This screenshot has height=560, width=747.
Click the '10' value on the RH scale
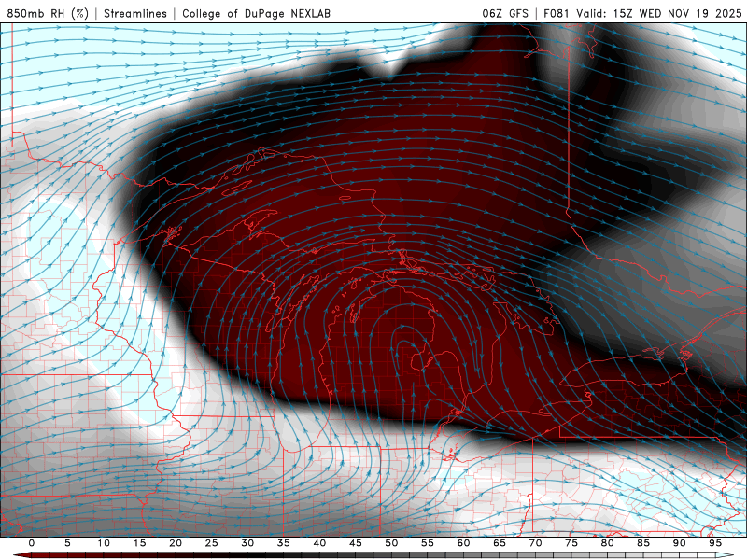pos(104,543)
